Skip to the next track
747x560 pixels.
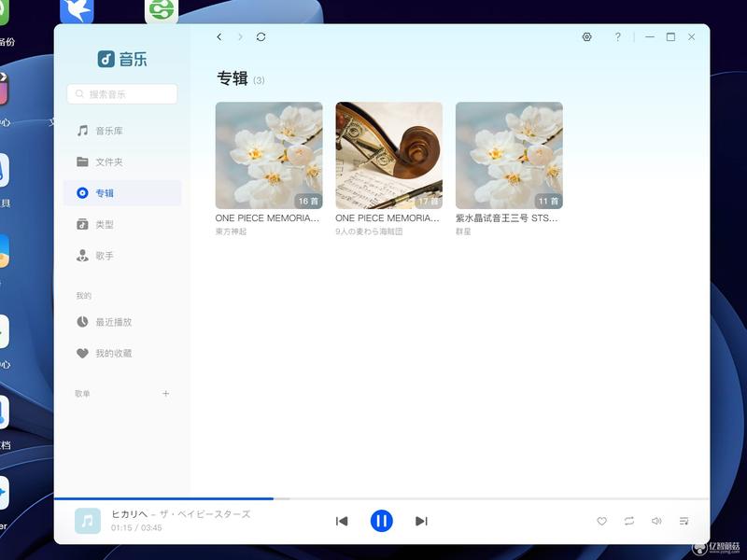422,521
